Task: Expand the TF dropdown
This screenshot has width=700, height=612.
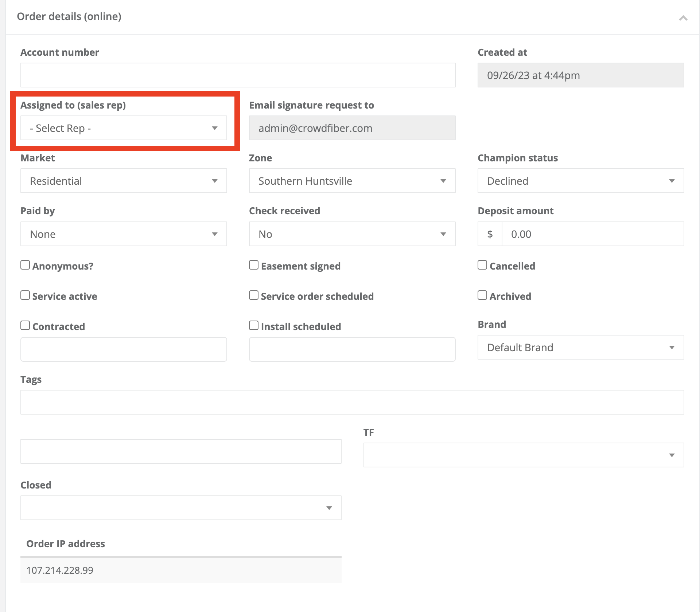Action: coord(524,454)
